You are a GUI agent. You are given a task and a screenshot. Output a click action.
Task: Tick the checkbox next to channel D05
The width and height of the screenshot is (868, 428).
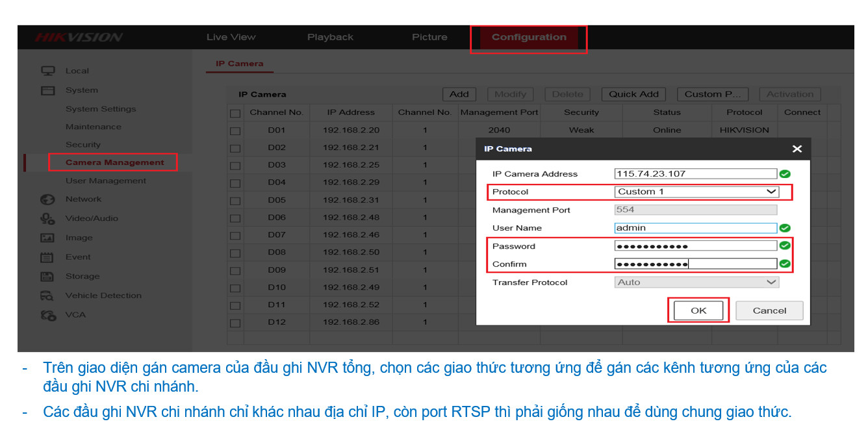235,201
